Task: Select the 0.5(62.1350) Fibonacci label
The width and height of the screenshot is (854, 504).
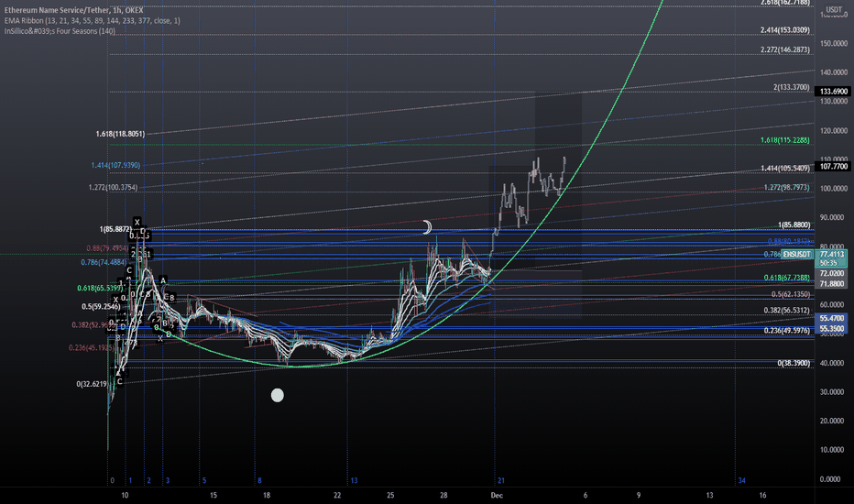Action: (x=790, y=294)
